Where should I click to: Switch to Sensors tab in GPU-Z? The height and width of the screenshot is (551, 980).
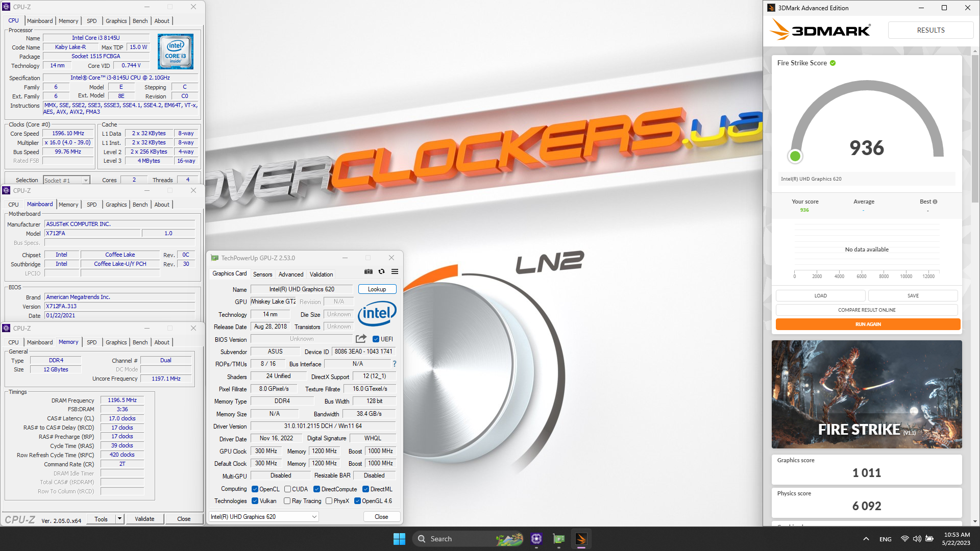[262, 274]
